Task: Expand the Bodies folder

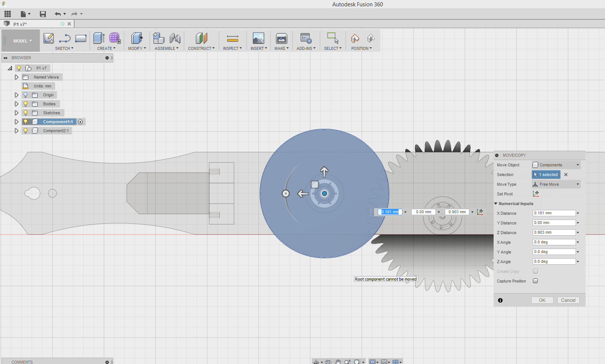Action: coord(16,104)
